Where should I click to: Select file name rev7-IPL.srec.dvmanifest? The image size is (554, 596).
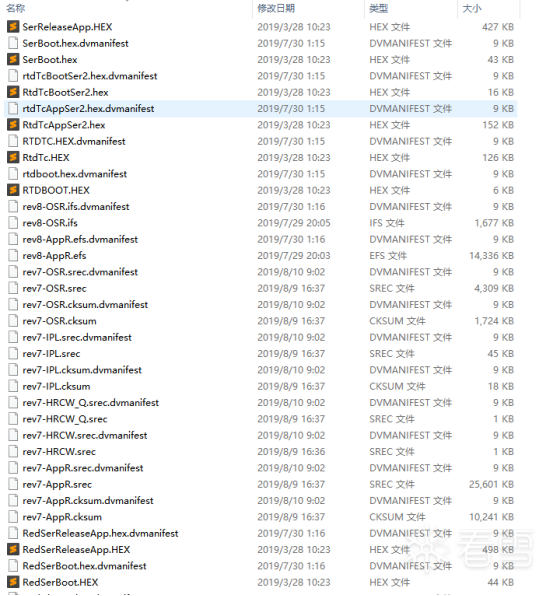click(x=77, y=338)
